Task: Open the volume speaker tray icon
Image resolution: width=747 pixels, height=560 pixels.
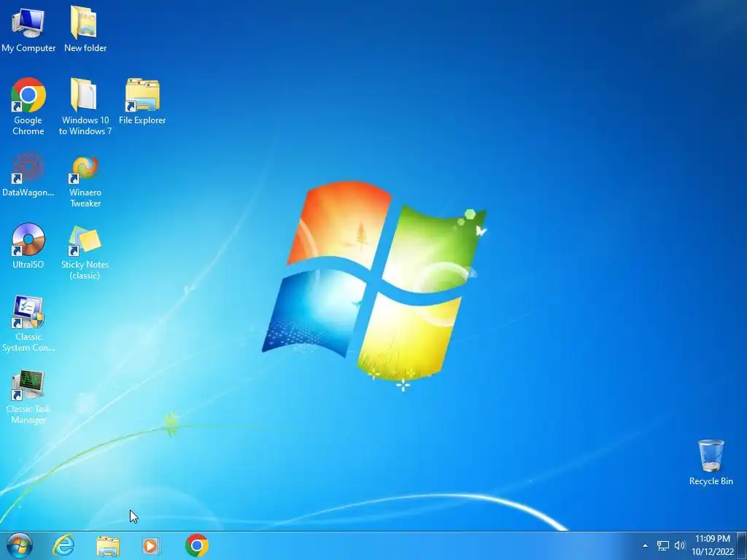Action: coord(679,545)
